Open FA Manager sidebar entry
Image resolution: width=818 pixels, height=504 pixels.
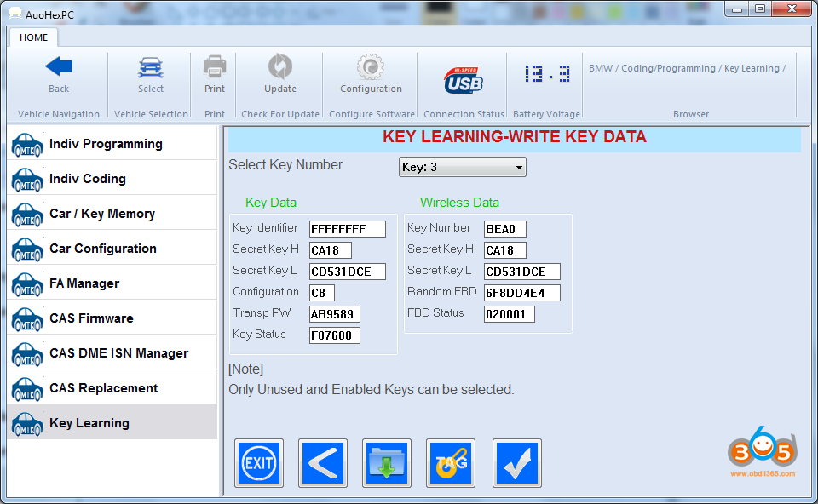click(x=112, y=283)
